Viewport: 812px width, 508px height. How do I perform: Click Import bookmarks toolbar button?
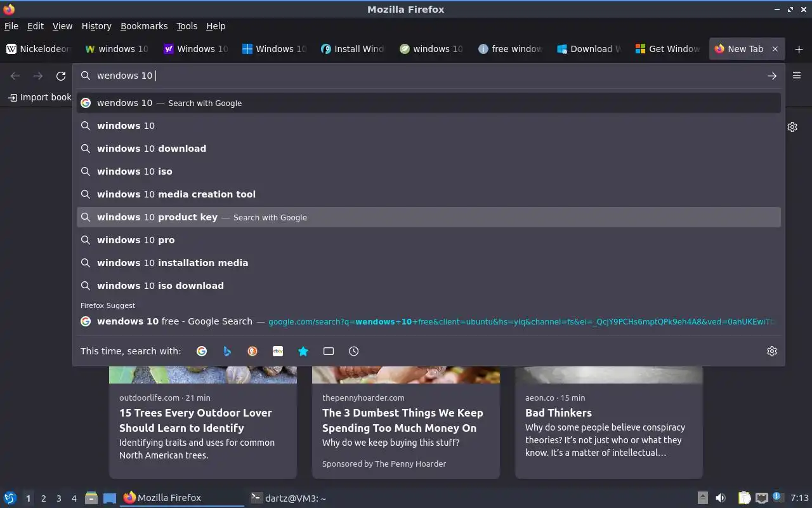coord(39,97)
